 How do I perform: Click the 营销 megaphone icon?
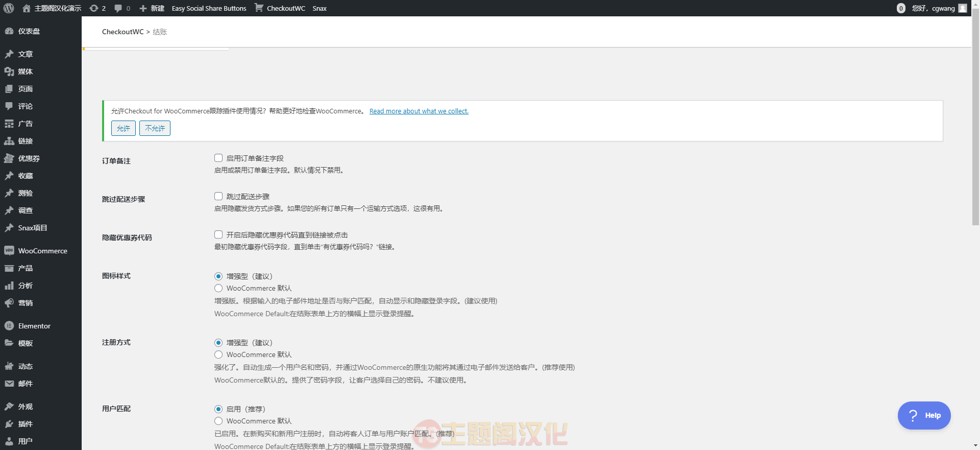[x=9, y=303]
